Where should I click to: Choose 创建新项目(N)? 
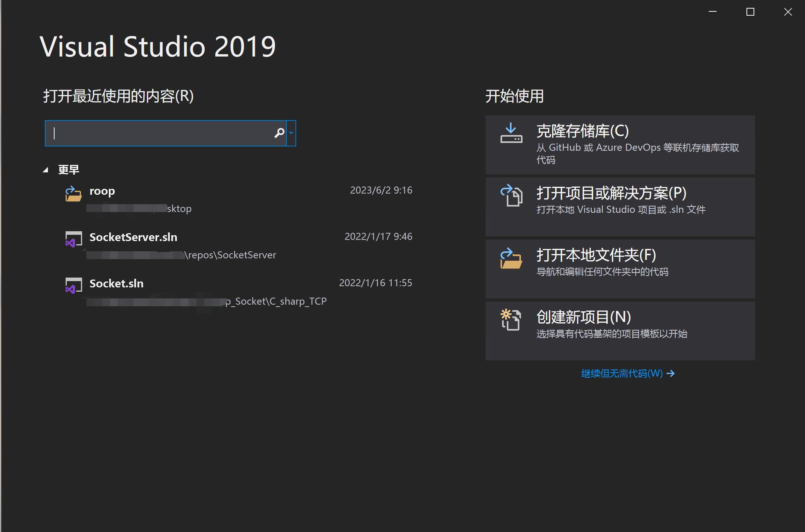(x=620, y=331)
